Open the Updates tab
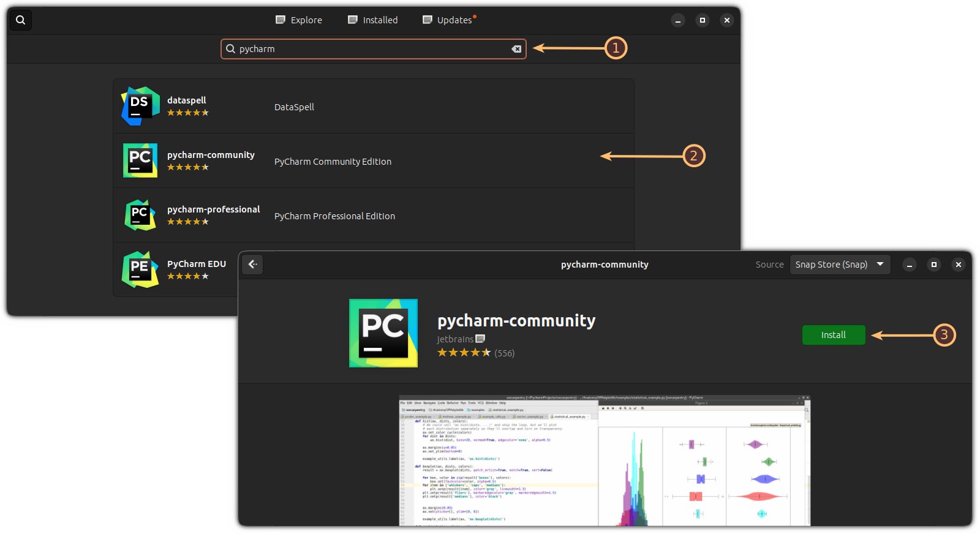 click(x=449, y=20)
